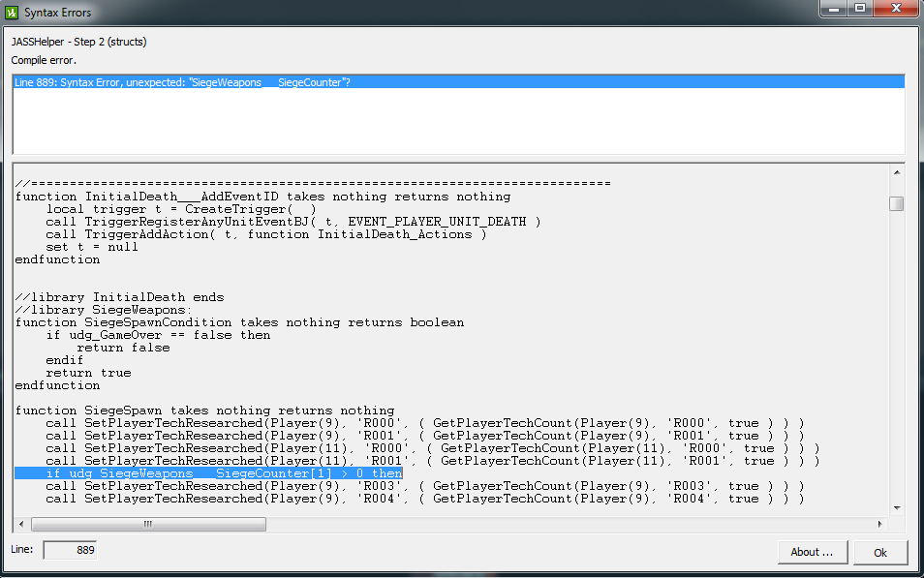Click highlighted line 'if udg_SiegeWeapons___SiegeCounter[1] > 0 then'
The width and height of the screenshot is (924, 578).
click(x=208, y=473)
